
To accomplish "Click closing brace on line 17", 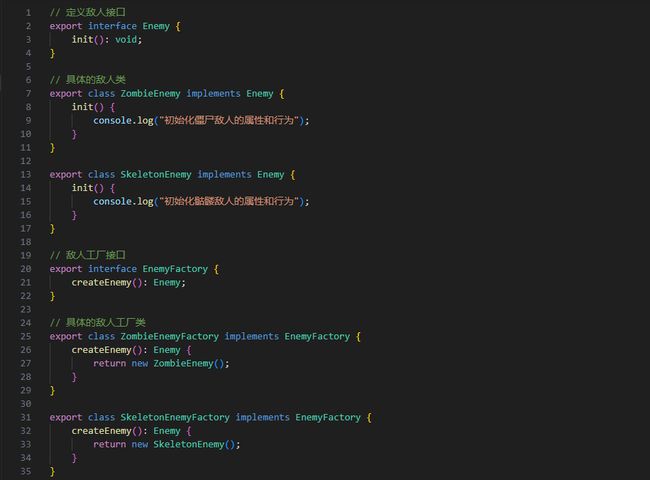I will click(x=52, y=228).
